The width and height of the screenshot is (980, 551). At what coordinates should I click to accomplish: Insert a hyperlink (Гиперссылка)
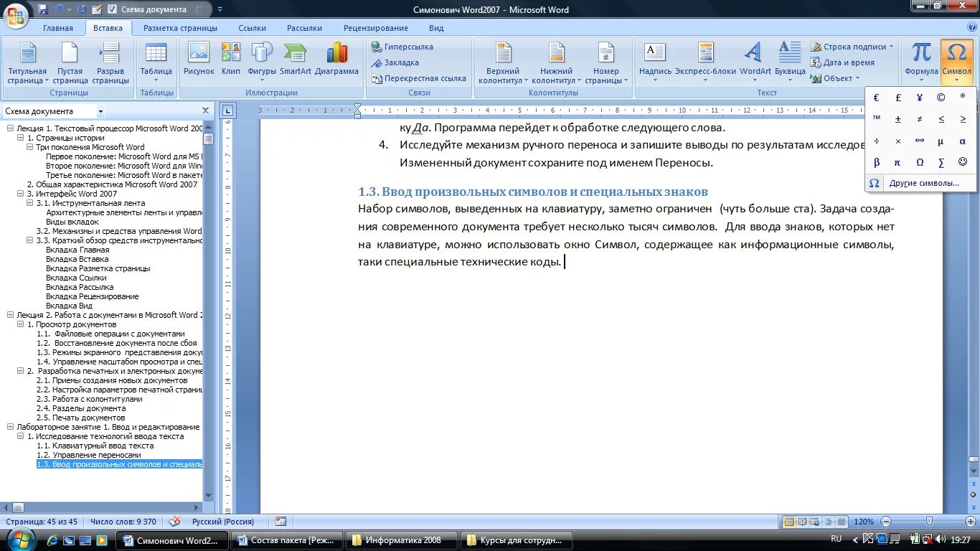tap(402, 47)
